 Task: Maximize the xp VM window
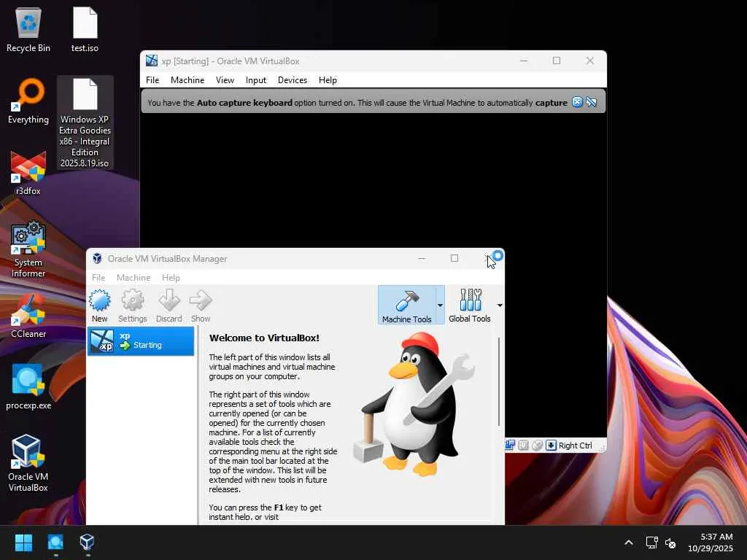point(557,61)
